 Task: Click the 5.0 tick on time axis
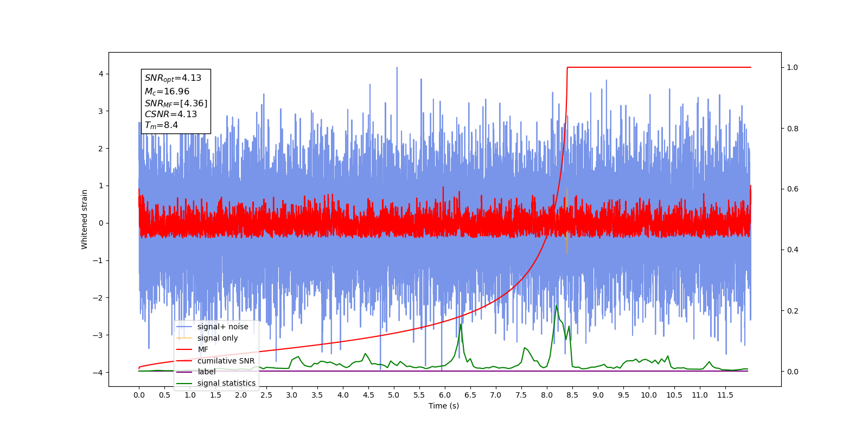click(x=394, y=395)
